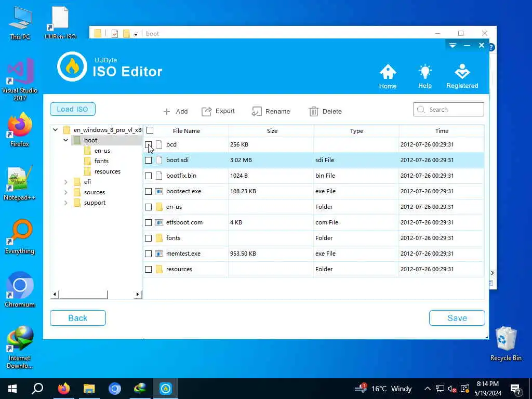
Task: Click the Back button
Action: (x=78, y=318)
